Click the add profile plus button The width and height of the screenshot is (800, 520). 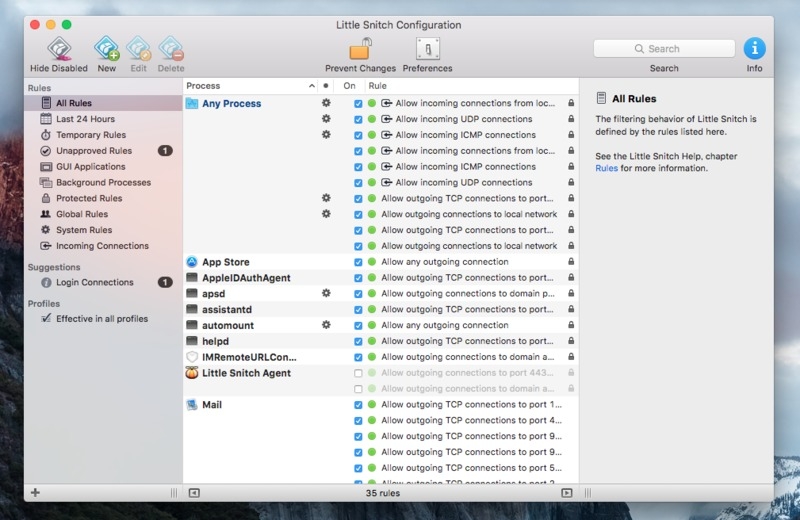[x=35, y=492]
